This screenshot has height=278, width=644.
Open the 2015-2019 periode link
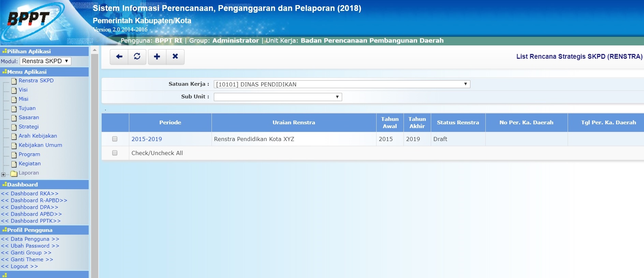(x=147, y=139)
